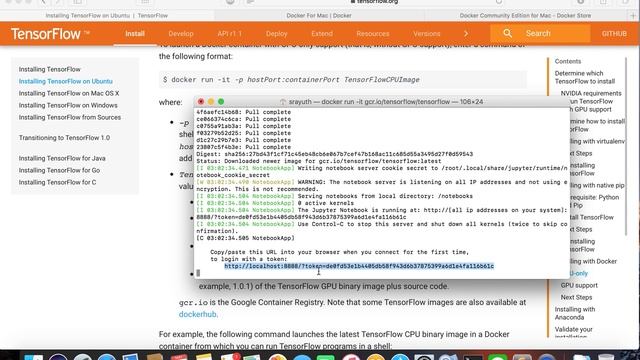Click the terminal title bar home icon

(283, 102)
